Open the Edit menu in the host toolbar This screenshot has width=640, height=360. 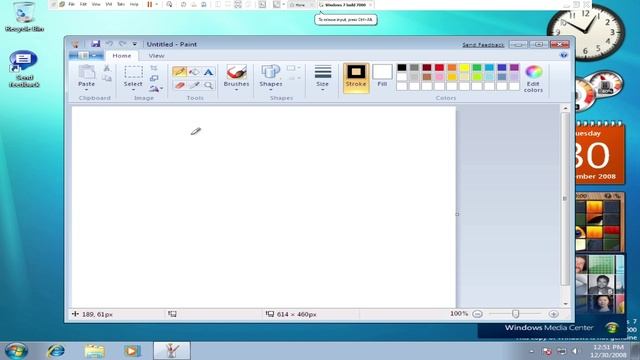tap(83, 4)
